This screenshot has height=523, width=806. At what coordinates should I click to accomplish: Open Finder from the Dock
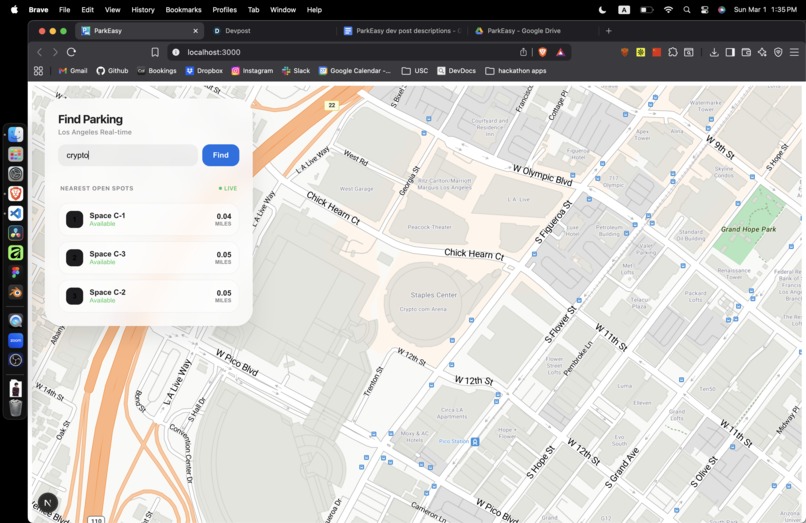coord(15,134)
